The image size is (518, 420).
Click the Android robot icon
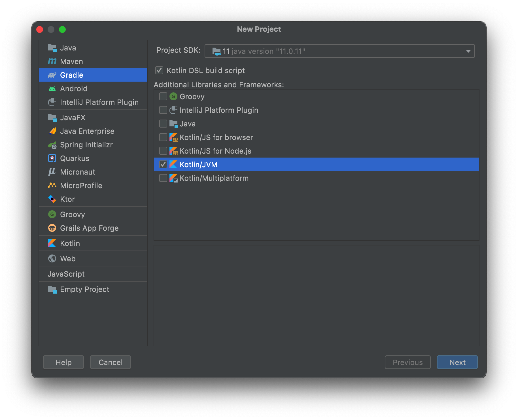52,88
